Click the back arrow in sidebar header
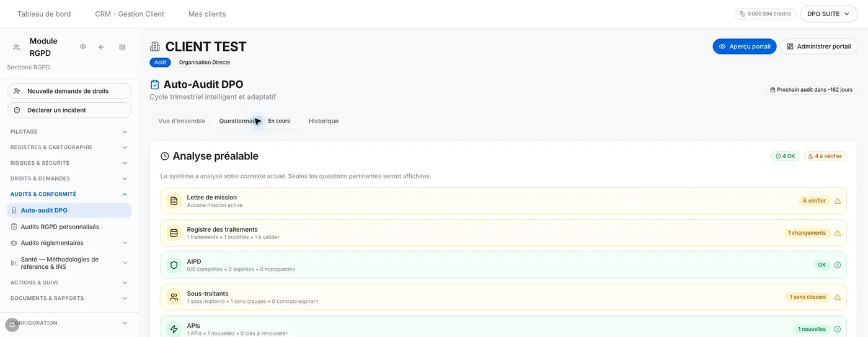 pos(101,47)
